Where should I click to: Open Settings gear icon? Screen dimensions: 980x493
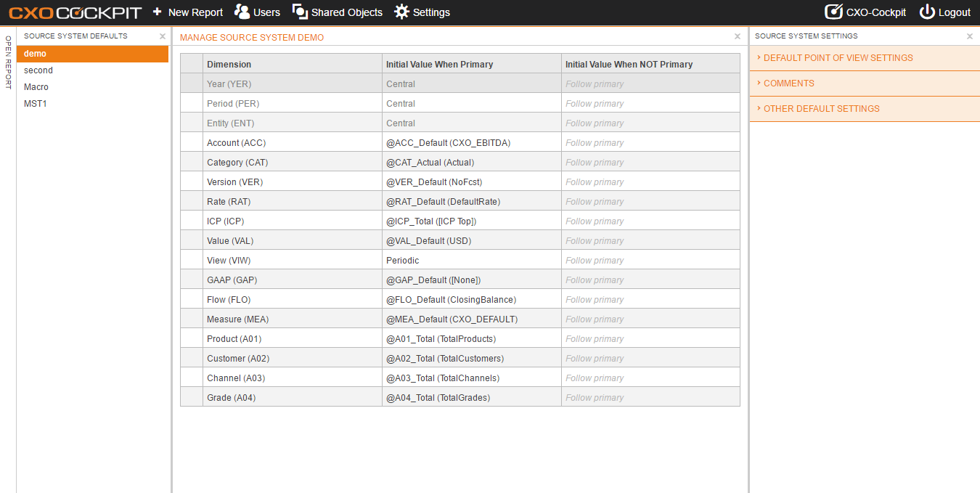click(401, 12)
